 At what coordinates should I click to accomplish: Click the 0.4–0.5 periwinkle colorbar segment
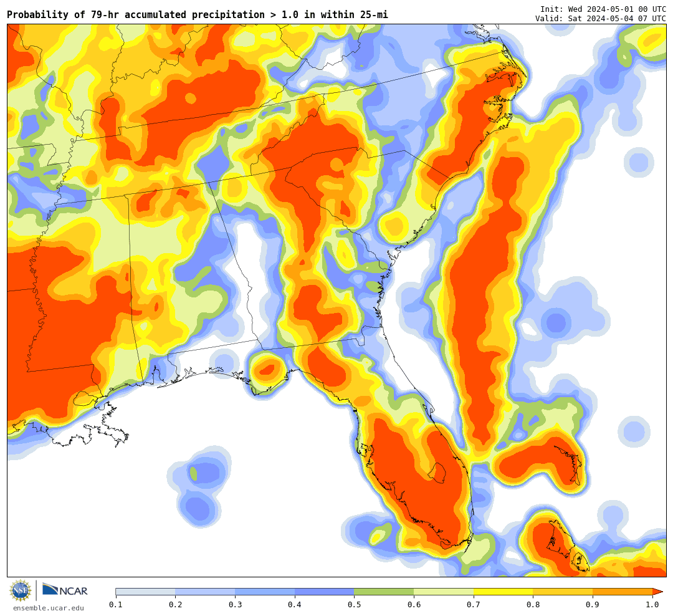click(x=325, y=592)
